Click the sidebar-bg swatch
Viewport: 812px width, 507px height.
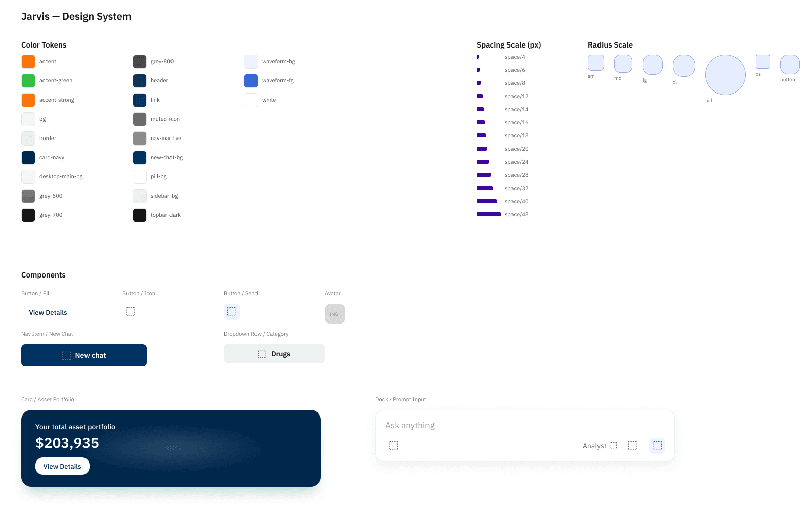[x=140, y=196]
